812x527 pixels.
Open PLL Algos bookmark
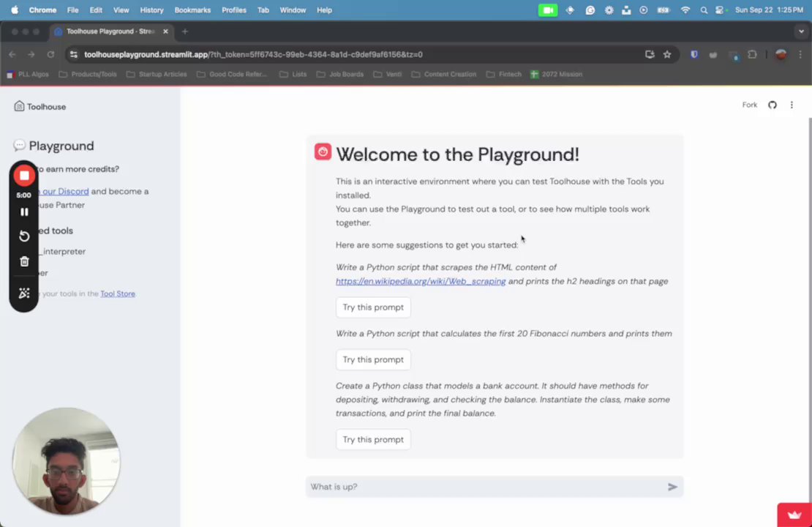click(28, 75)
